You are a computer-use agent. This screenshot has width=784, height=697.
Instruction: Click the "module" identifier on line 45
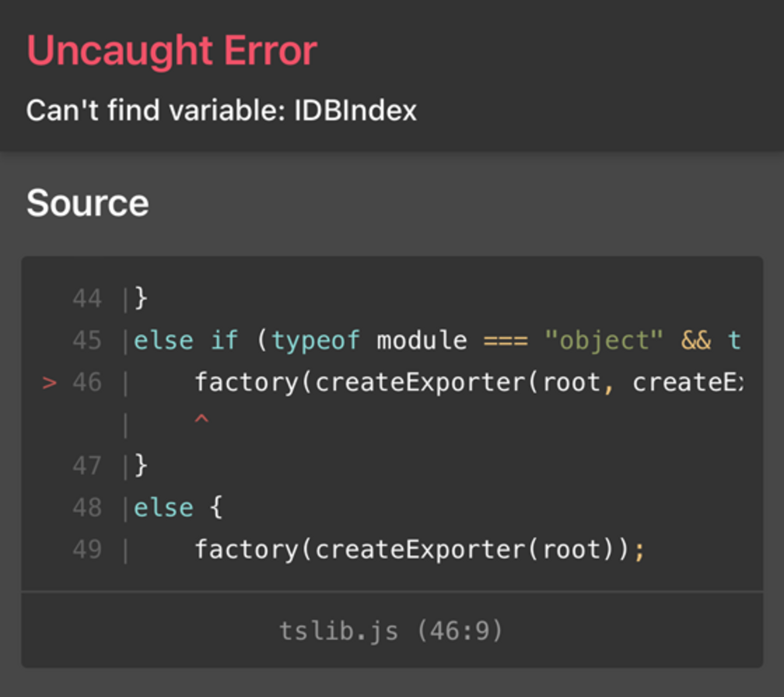(422, 341)
